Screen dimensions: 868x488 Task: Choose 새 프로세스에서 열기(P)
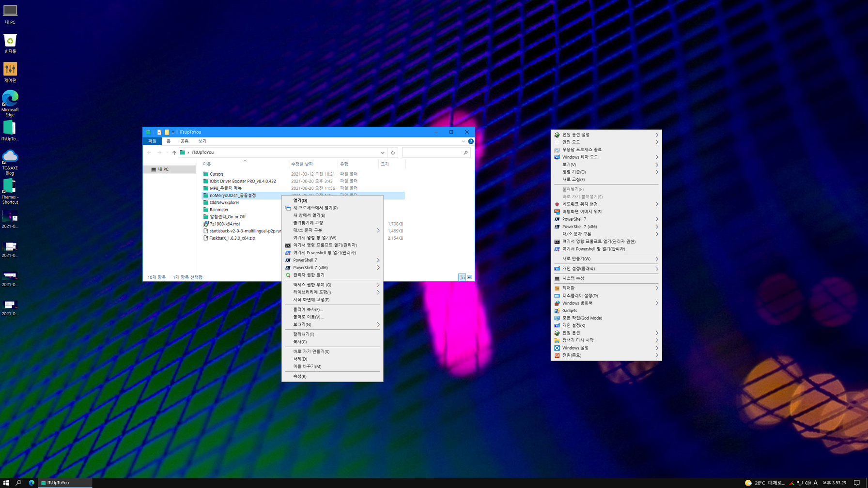click(x=332, y=208)
